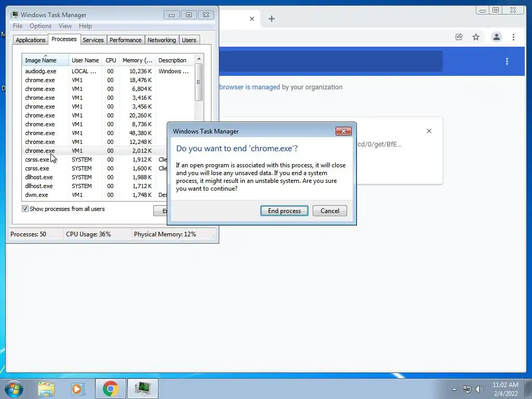532x399 pixels.
Task: Select dllhost.exe with 1,988 K memory
Action: pos(95,177)
